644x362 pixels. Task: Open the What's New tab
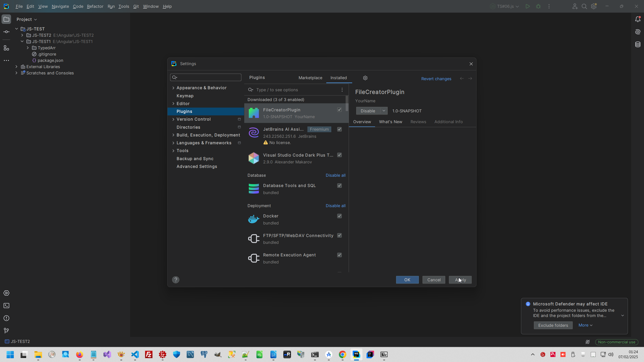click(390, 122)
